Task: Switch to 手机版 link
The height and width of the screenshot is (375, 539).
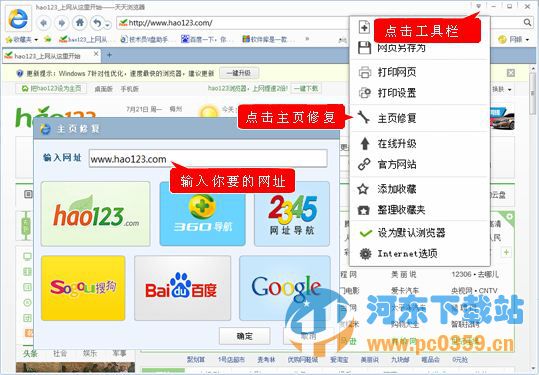Action: click(x=129, y=89)
